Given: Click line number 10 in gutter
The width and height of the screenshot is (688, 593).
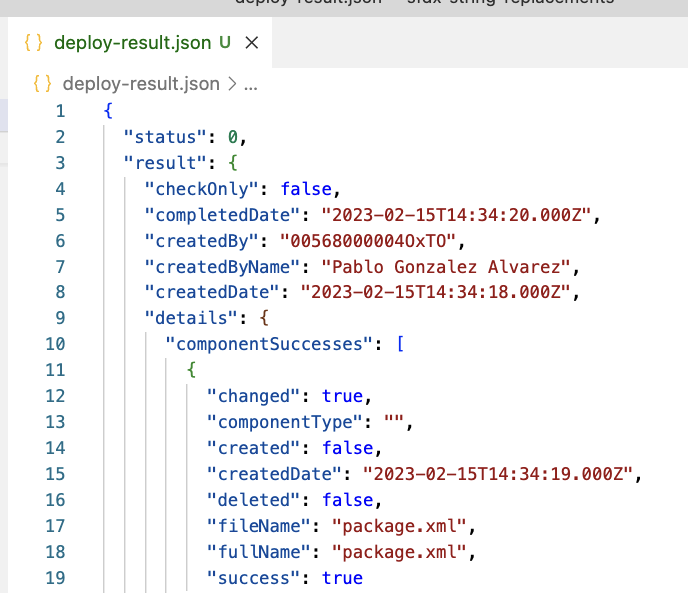Looking at the screenshot, I should coord(55,344).
